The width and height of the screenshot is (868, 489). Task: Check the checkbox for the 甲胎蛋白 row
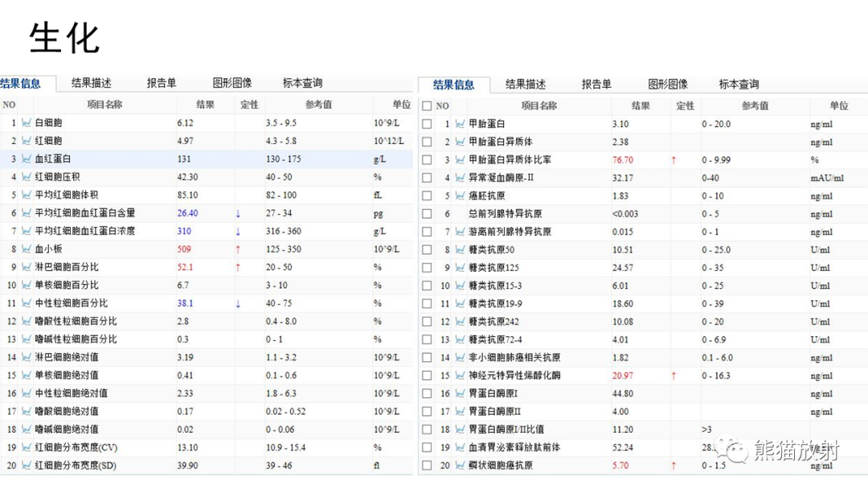pos(426,123)
